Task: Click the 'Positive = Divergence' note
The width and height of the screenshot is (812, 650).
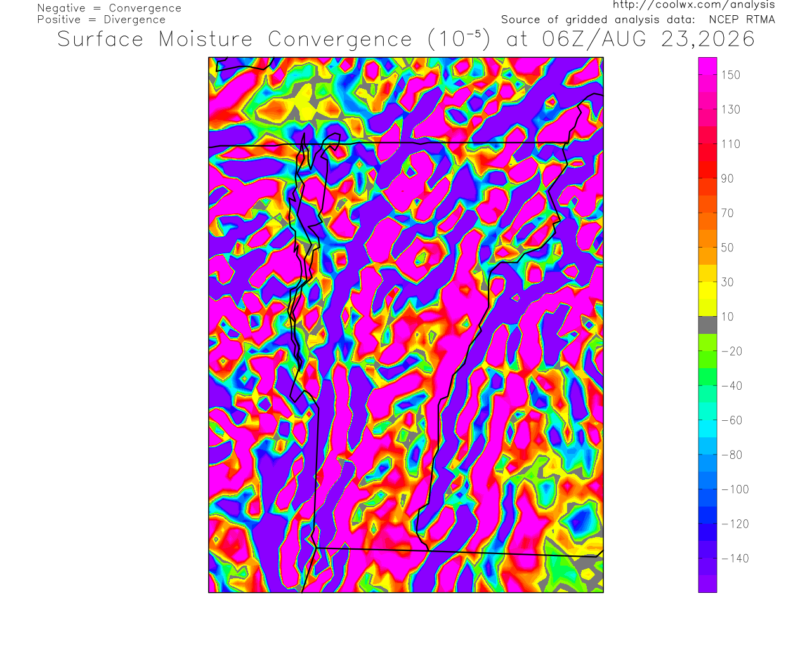Action: [x=101, y=20]
